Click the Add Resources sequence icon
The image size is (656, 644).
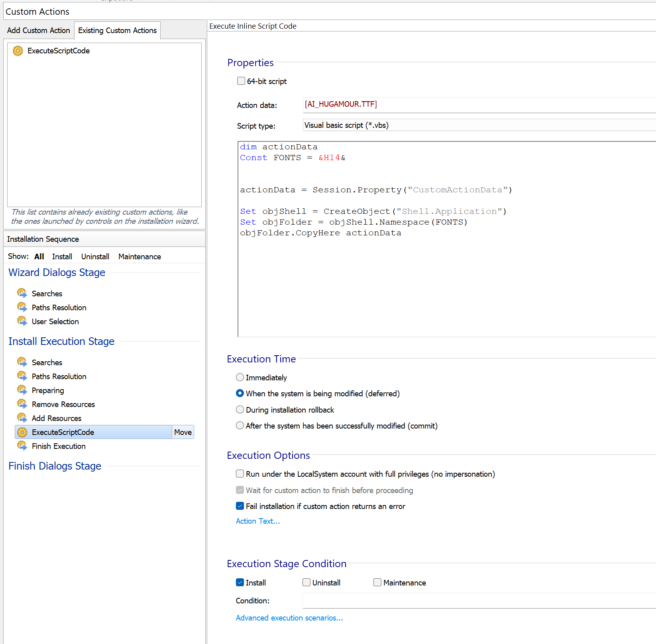click(x=22, y=418)
